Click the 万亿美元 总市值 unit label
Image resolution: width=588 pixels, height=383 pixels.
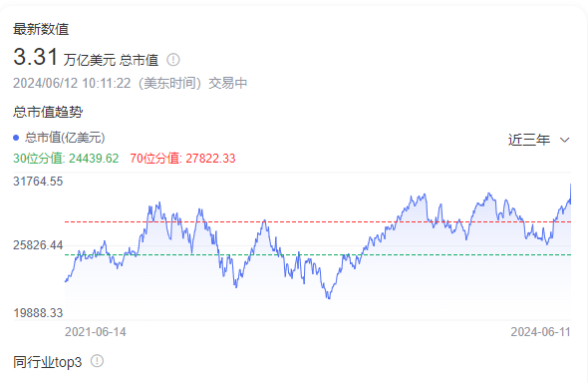click(111, 60)
